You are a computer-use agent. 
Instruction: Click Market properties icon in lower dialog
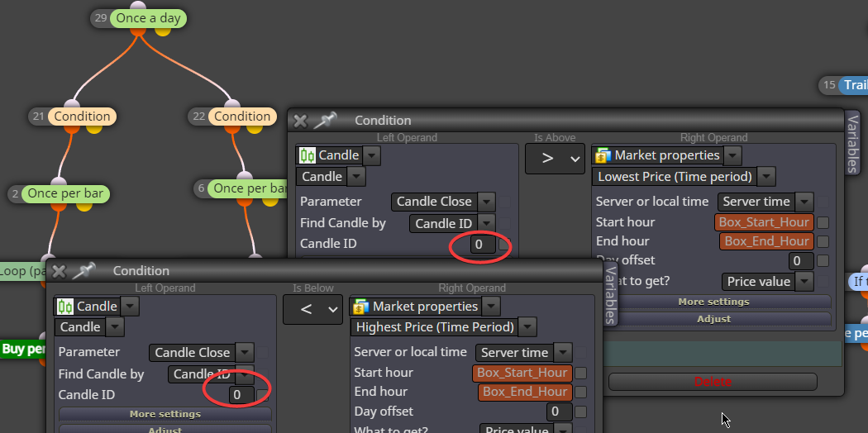(x=361, y=307)
